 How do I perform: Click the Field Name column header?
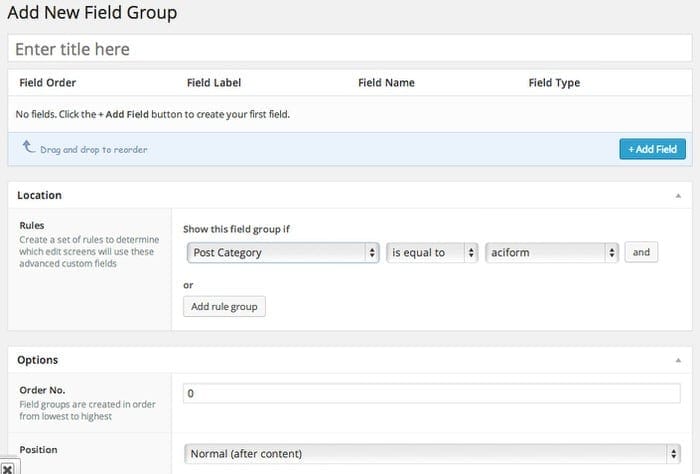pos(386,83)
